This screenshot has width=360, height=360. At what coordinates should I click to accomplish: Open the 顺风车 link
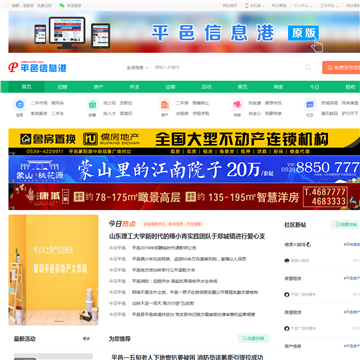[x=57, y=103]
